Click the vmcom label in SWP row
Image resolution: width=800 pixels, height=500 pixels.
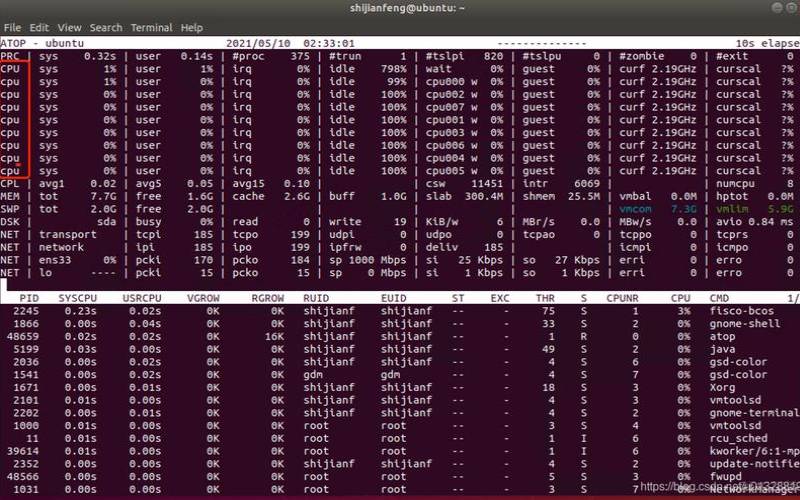pos(635,209)
